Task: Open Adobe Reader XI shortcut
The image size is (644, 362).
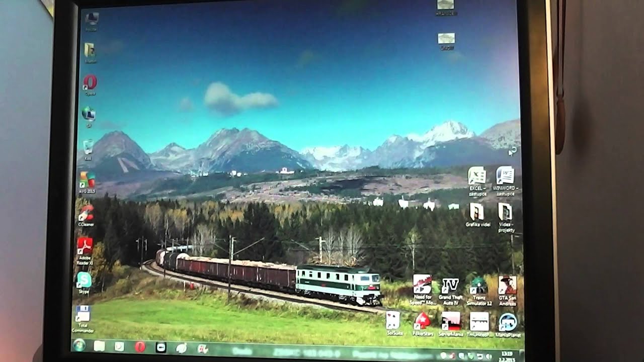Action: (84, 251)
